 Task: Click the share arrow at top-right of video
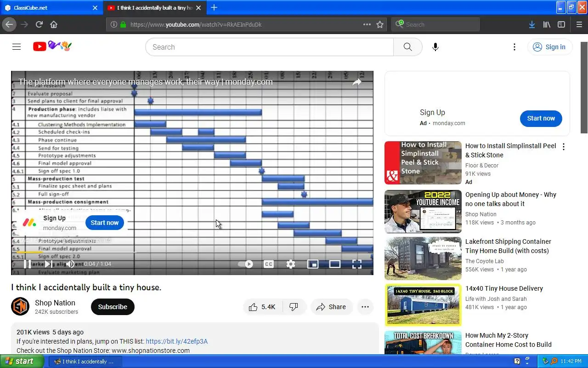coord(357,82)
